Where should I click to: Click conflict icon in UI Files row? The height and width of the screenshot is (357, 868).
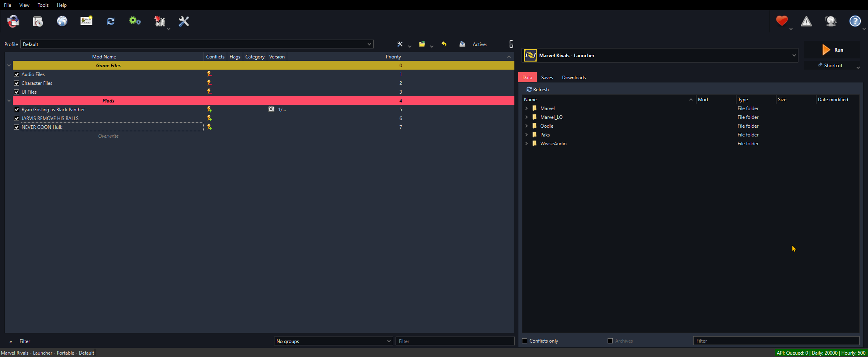point(209,92)
